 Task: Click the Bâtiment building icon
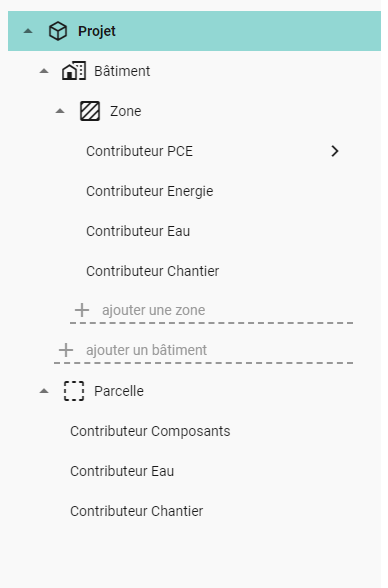click(x=74, y=71)
